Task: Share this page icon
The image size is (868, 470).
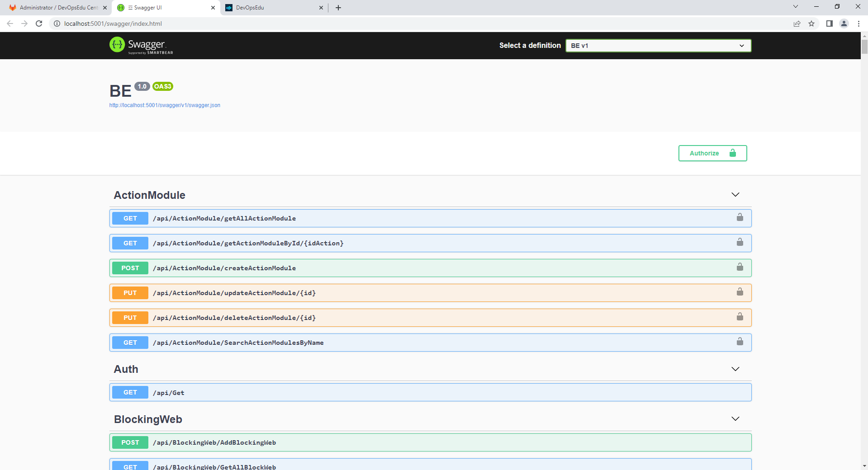Action: [797, 23]
